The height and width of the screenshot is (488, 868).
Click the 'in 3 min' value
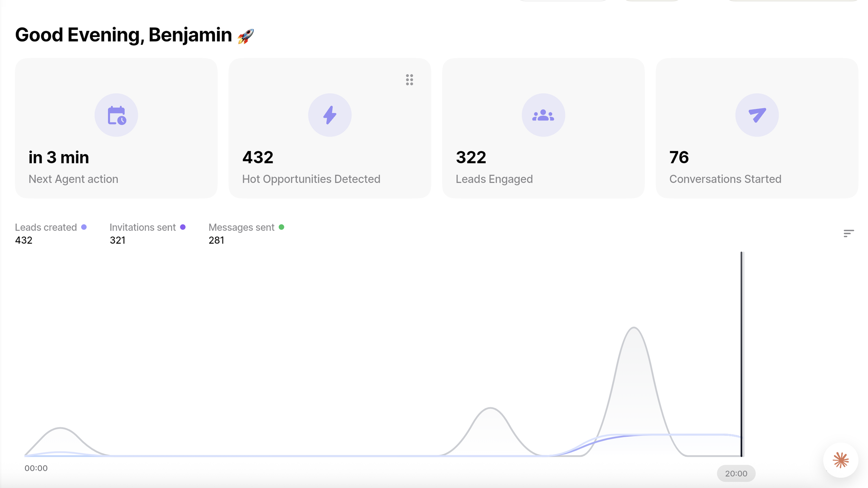point(59,157)
